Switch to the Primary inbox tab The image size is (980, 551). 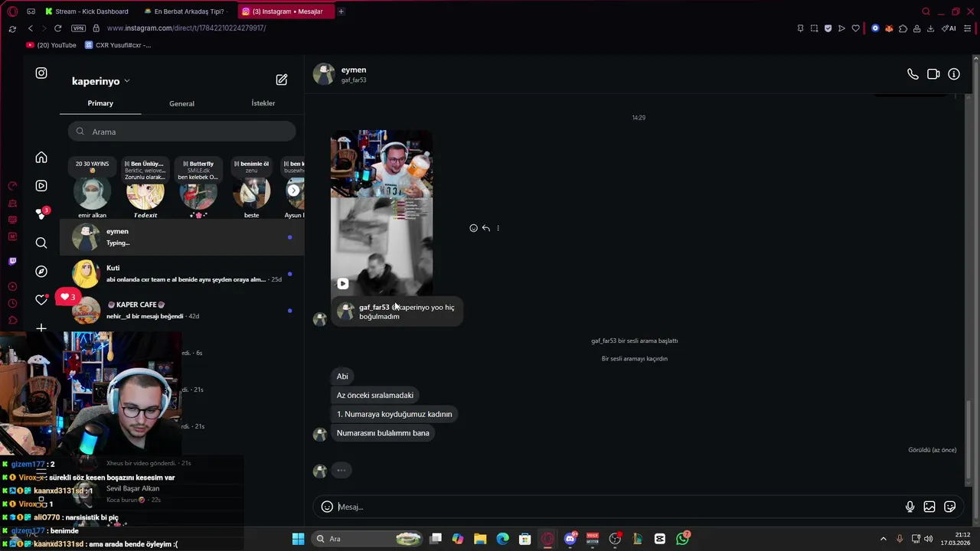pyautogui.click(x=100, y=103)
